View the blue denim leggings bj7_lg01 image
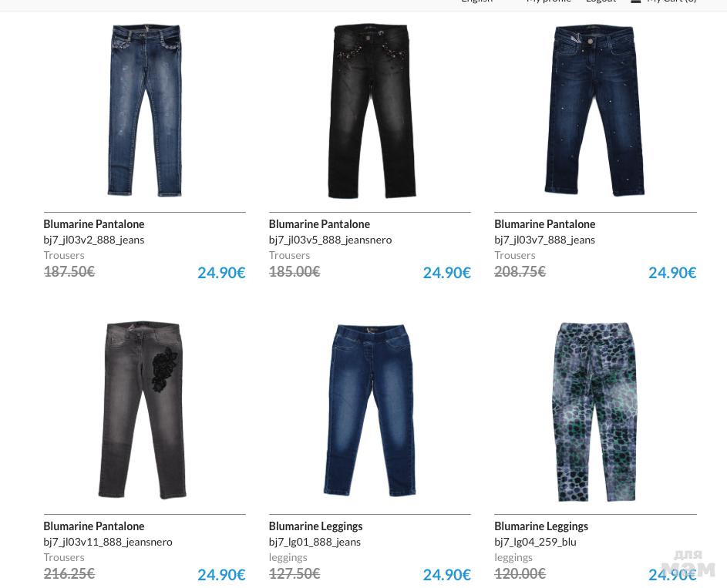This screenshot has height=588, width=727. (x=369, y=410)
